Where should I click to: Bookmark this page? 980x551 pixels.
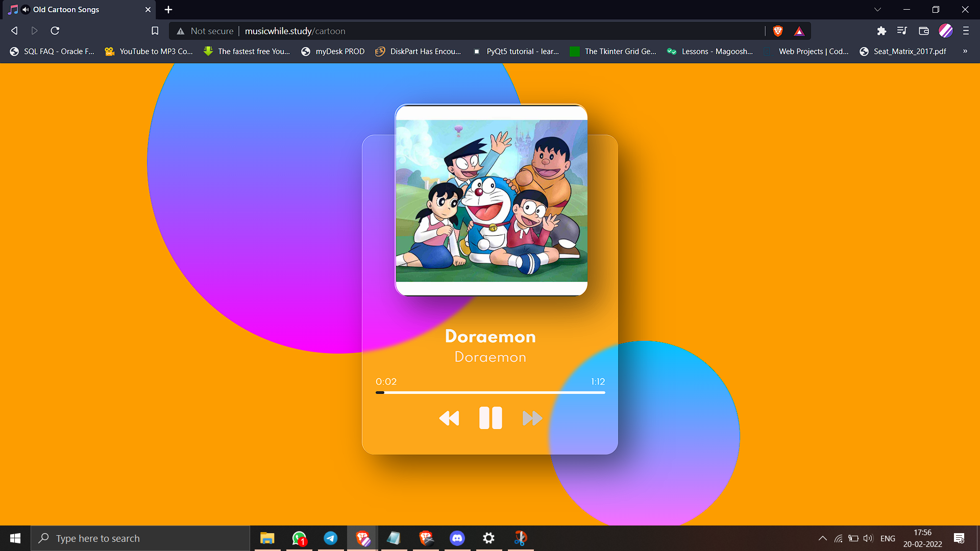[x=155, y=31]
